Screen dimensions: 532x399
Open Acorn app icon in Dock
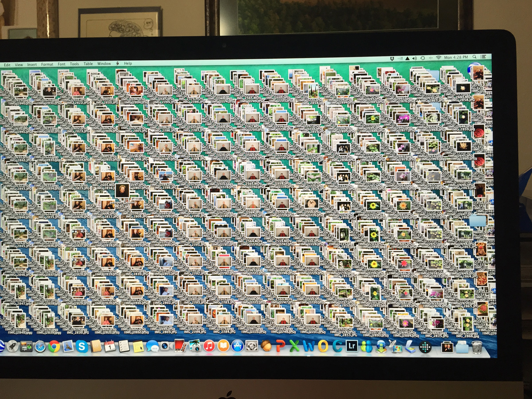(x=266, y=346)
